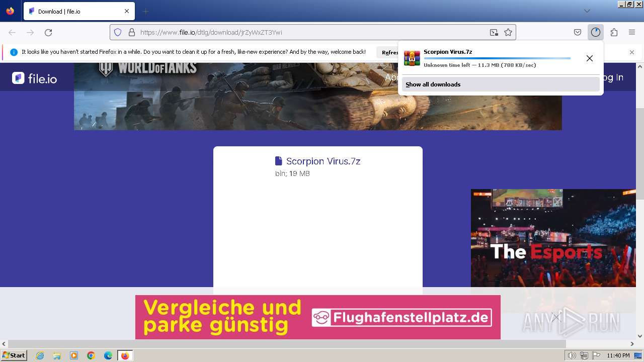
Task: Open the Extensions puzzle icon
Action: pyautogui.click(x=614, y=32)
